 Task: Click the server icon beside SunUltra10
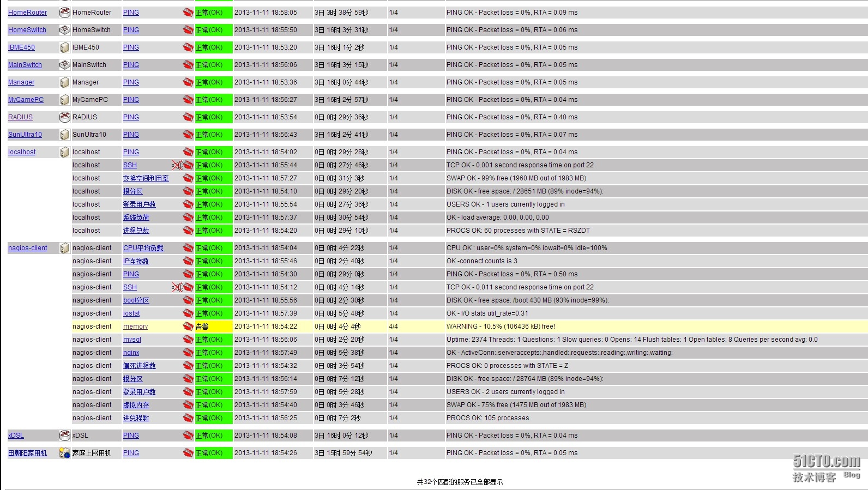[64, 134]
